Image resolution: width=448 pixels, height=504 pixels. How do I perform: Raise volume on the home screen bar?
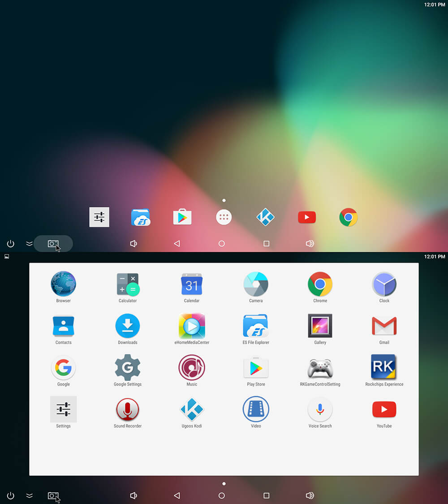pyautogui.click(x=310, y=244)
